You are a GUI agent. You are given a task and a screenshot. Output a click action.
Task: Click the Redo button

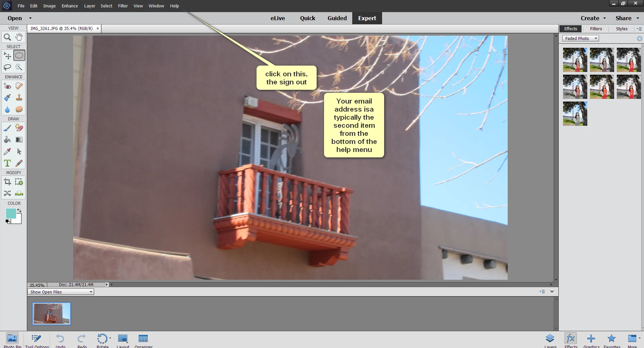click(x=82, y=340)
